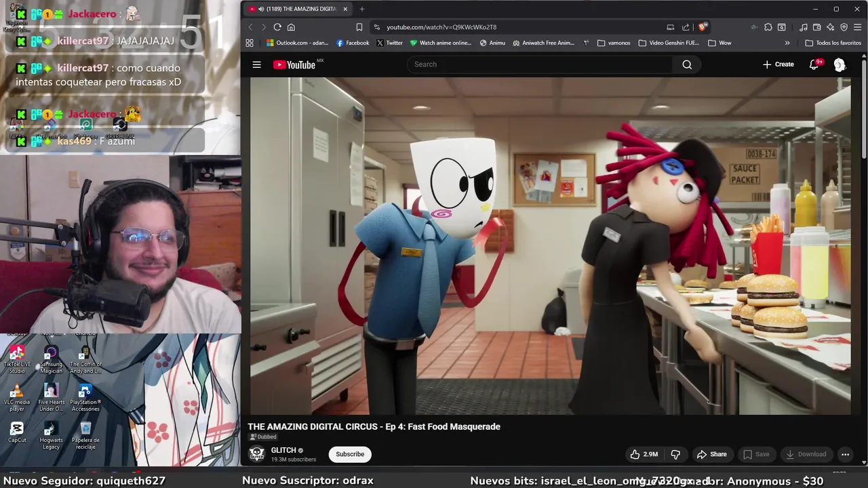Open the YouTube account avatar menu
This screenshot has height=488, width=868.
click(840, 64)
